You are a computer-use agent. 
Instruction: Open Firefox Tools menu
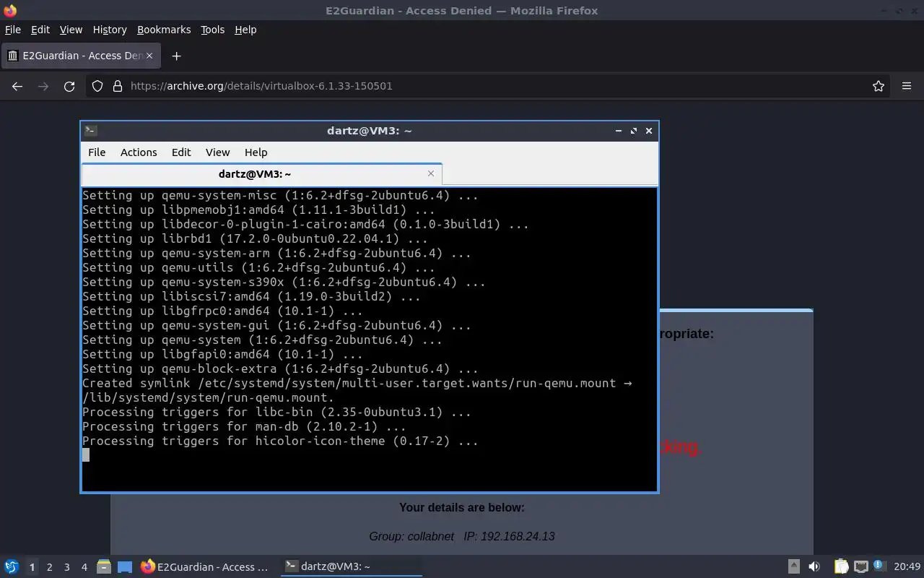213,30
